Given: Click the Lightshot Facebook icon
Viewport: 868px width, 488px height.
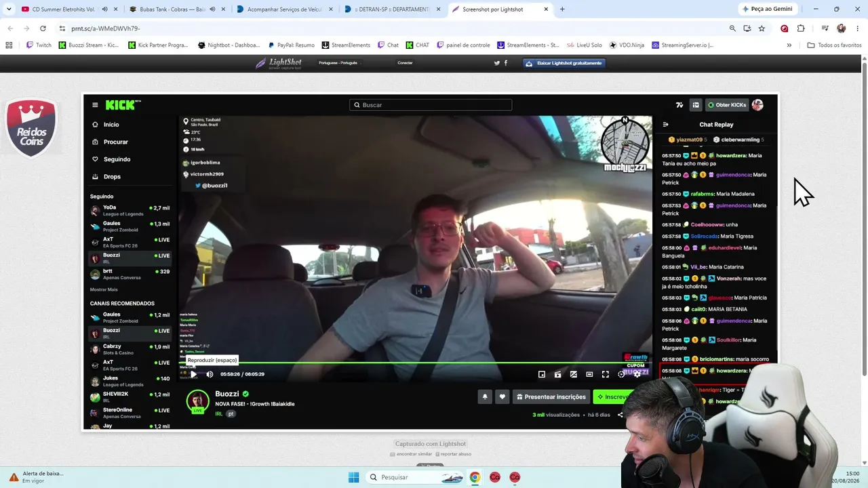Looking at the screenshot, I should point(505,63).
